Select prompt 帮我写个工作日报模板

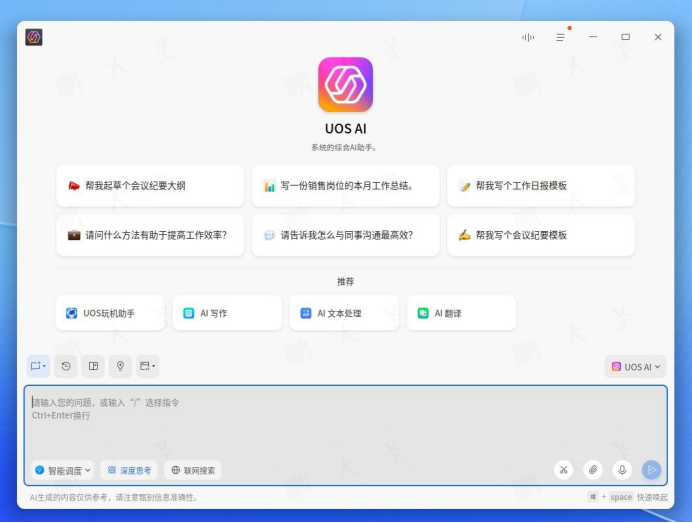541,186
